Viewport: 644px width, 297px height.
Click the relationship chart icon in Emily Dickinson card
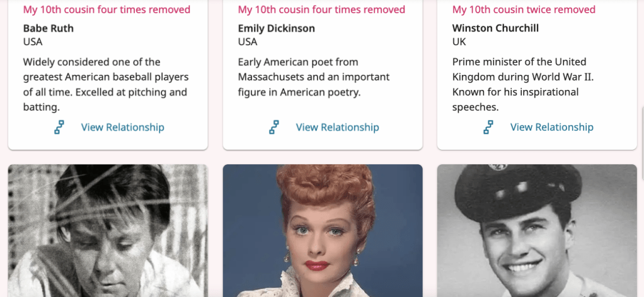pyautogui.click(x=274, y=127)
